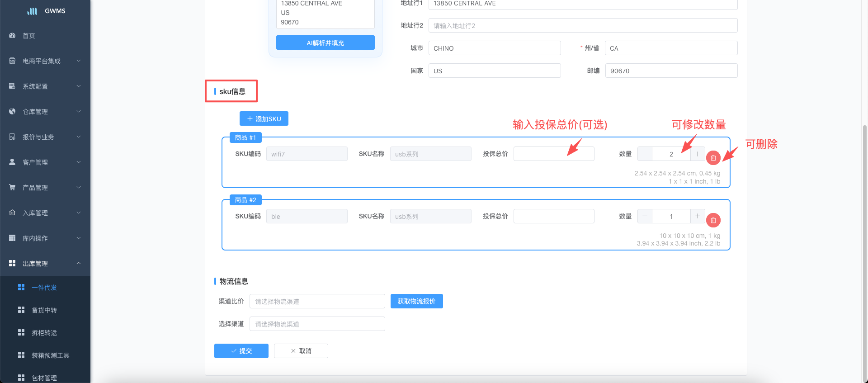Increase quantity for 商品 #2

698,216
